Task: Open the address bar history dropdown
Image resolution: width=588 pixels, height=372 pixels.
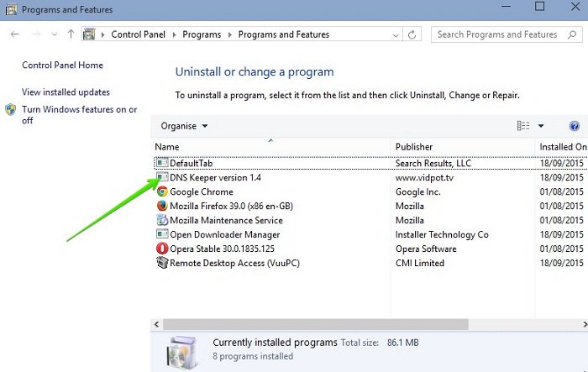Action: (396, 35)
